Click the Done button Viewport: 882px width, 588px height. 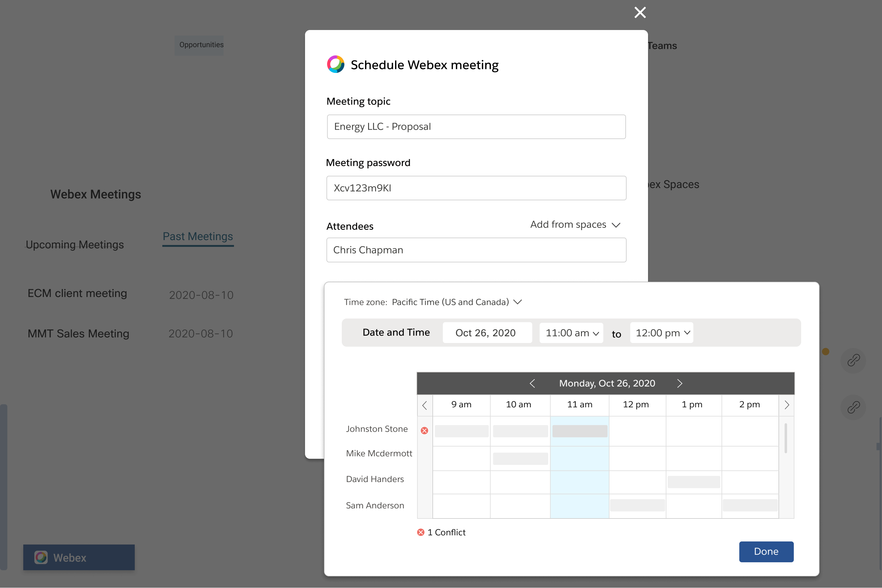coord(766,551)
